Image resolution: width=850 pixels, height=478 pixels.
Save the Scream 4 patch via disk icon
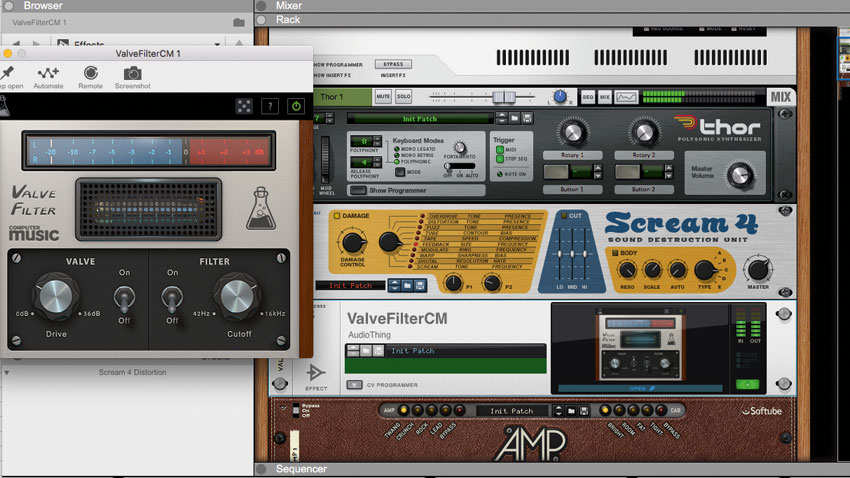(x=420, y=285)
